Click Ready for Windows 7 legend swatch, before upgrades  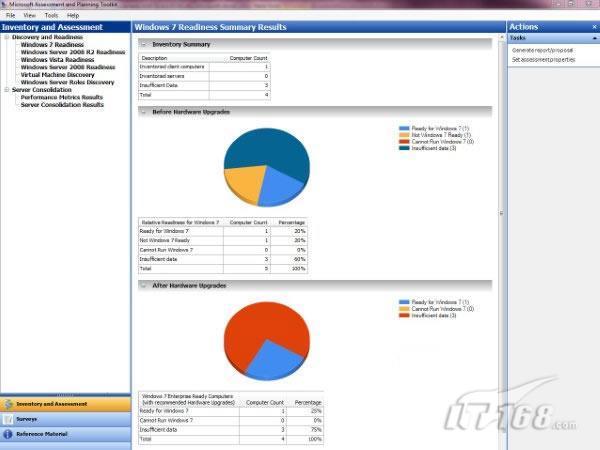click(x=404, y=129)
